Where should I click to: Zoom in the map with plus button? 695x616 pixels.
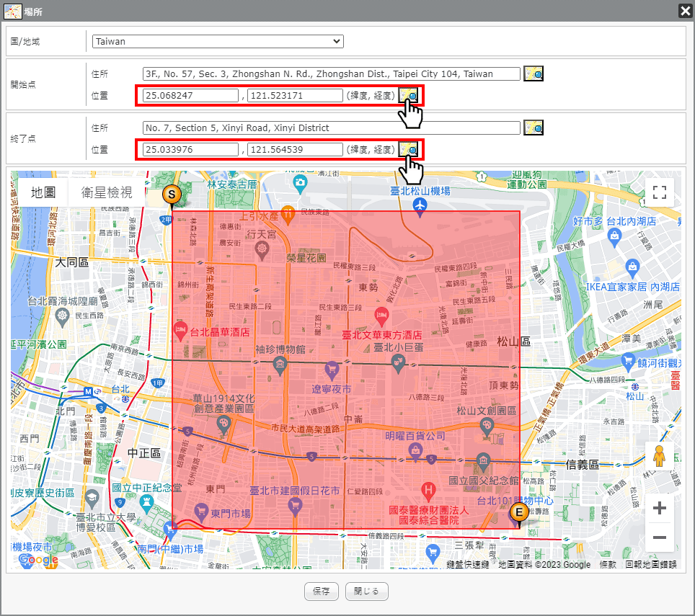[x=660, y=508]
